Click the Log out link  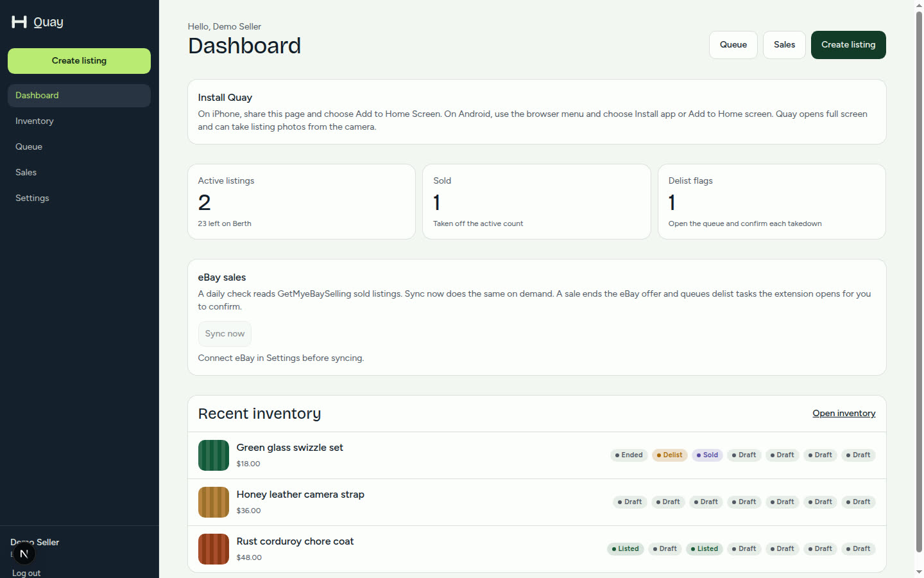point(26,573)
